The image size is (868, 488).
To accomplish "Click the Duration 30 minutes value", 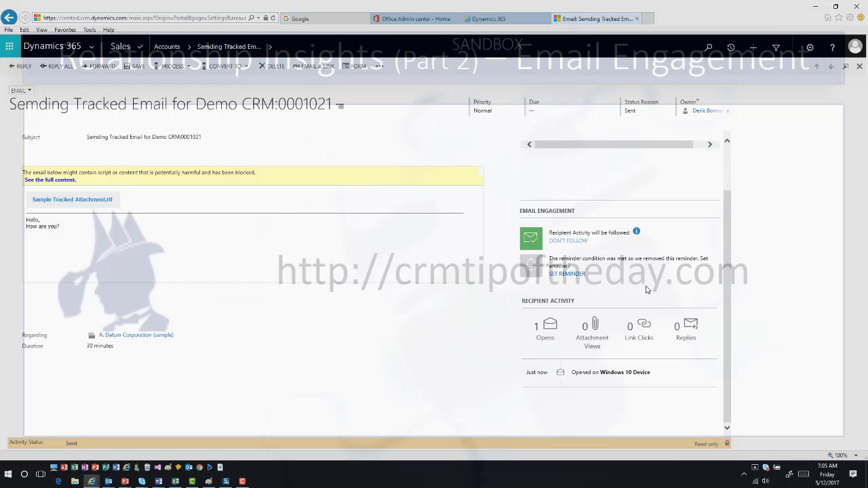I will 100,346.
